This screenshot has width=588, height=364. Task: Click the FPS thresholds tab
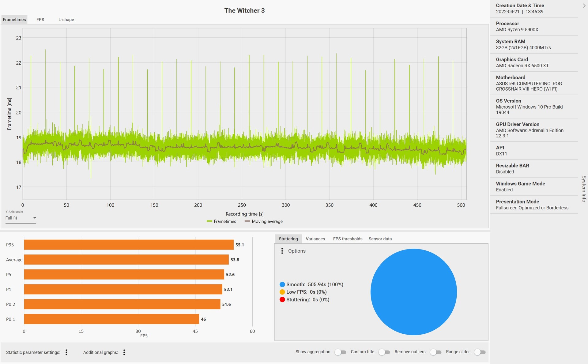[x=348, y=239]
